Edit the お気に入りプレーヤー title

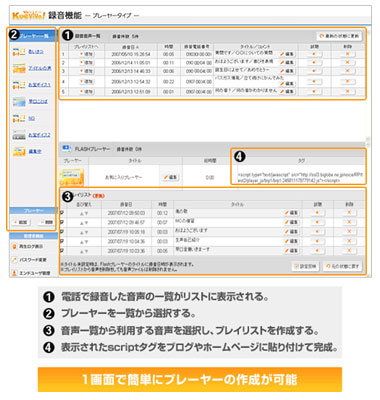[170, 177]
